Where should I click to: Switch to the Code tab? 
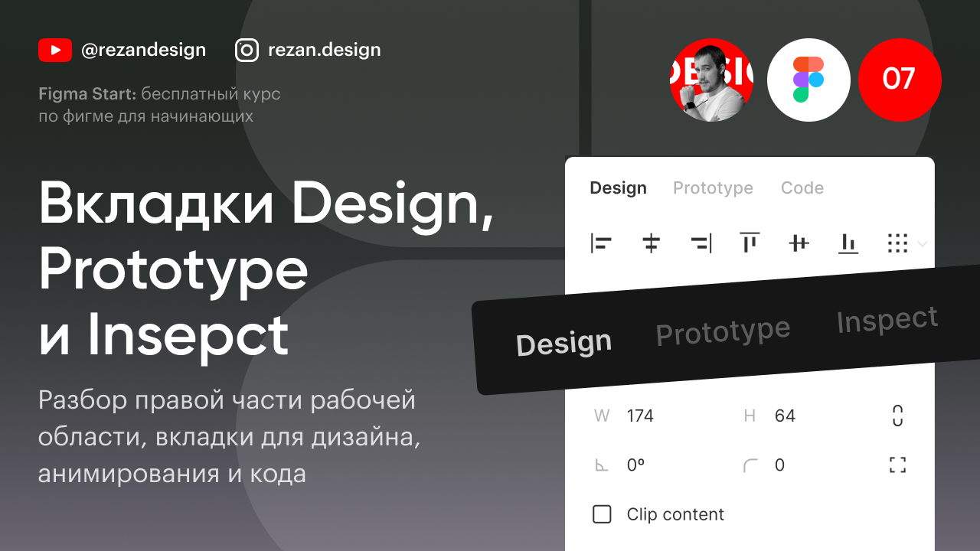[802, 188]
